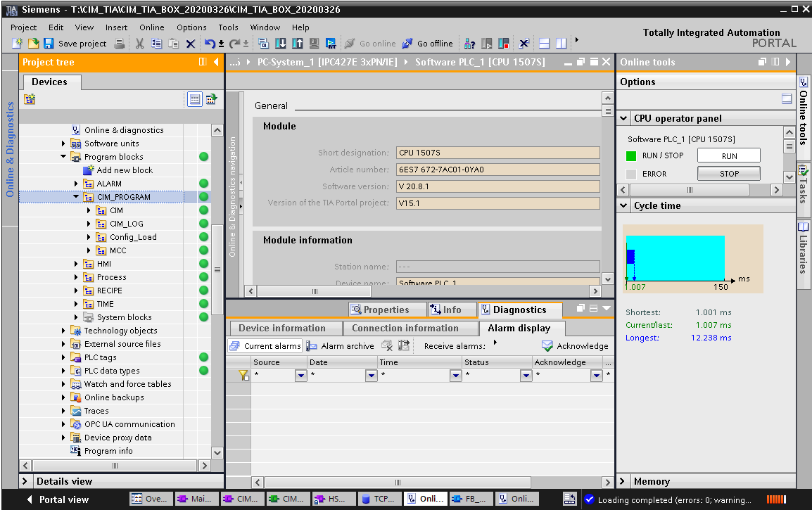The image size is (812, 510).
Task: Click the project tree horizontal scrollbar thumb
Action: (115, 466)
